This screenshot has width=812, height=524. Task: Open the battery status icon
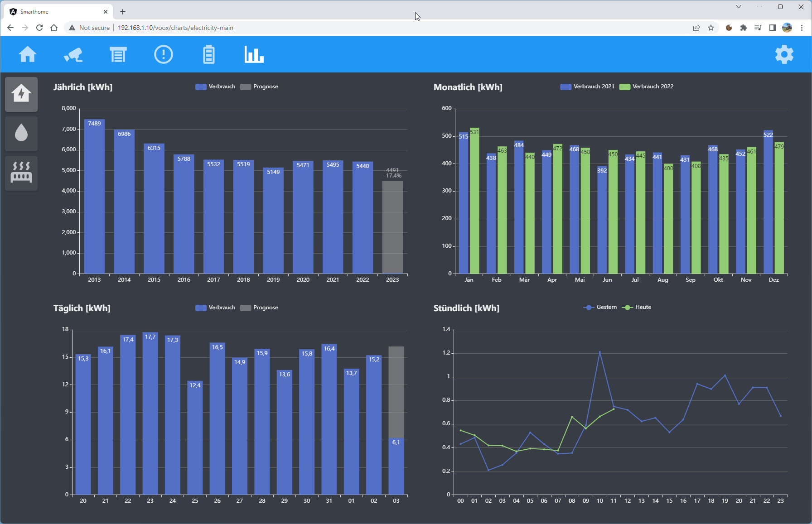[209, 54]
